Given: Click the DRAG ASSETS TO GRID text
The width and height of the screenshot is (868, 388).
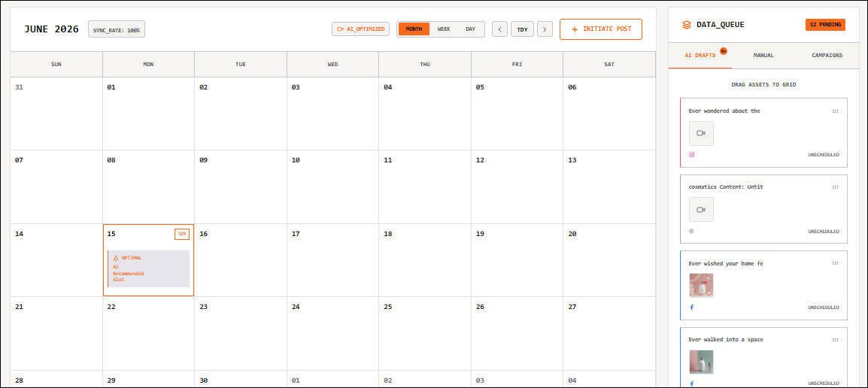Looking at the screenshot, I should point(763,85).
